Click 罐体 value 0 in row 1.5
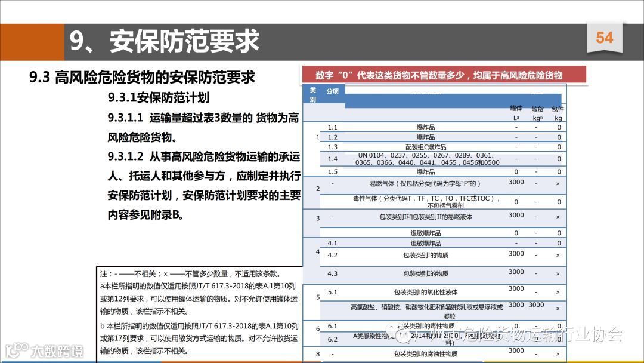644x363 pixels. (516, 172)
